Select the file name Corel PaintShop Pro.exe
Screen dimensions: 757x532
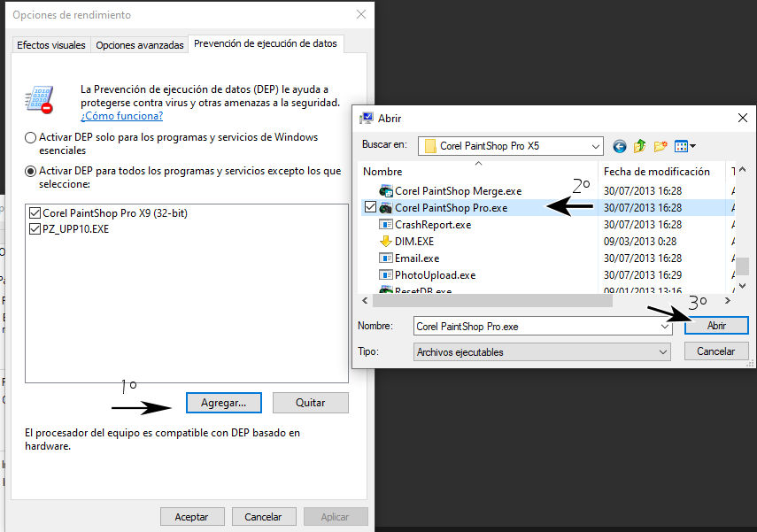[451, 208]
